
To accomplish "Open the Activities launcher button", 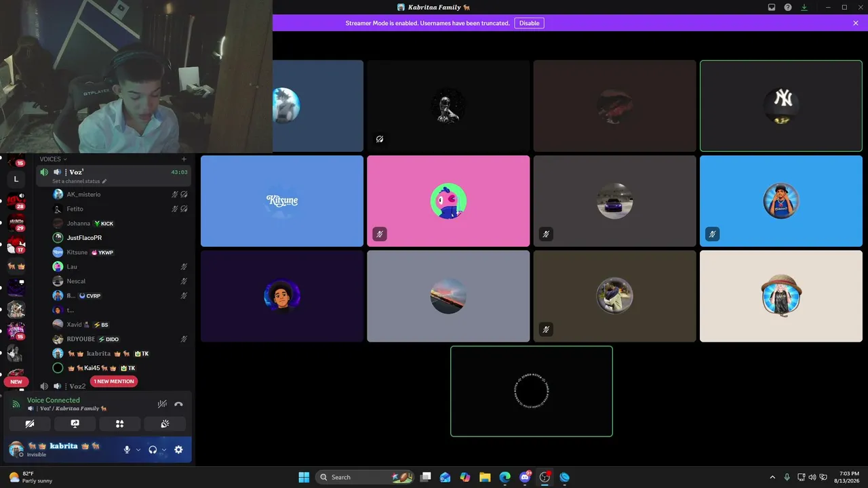I will 120,424.
